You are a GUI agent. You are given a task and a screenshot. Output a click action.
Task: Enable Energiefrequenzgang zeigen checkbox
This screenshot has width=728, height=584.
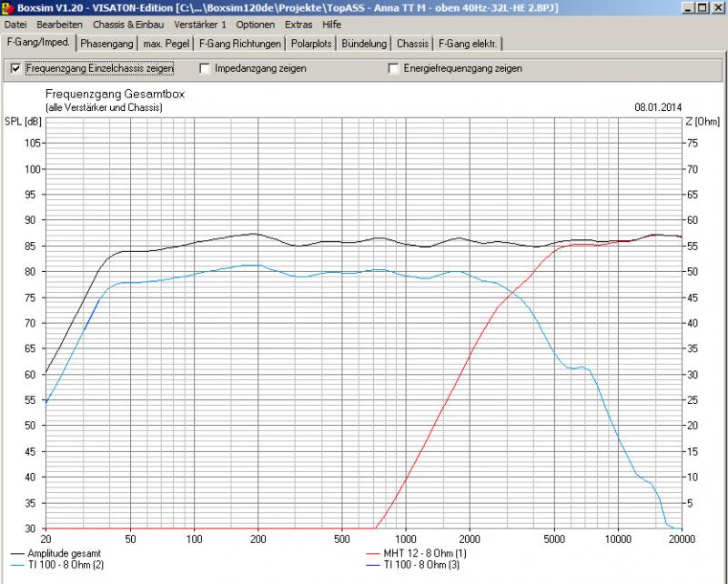[394, 68]
